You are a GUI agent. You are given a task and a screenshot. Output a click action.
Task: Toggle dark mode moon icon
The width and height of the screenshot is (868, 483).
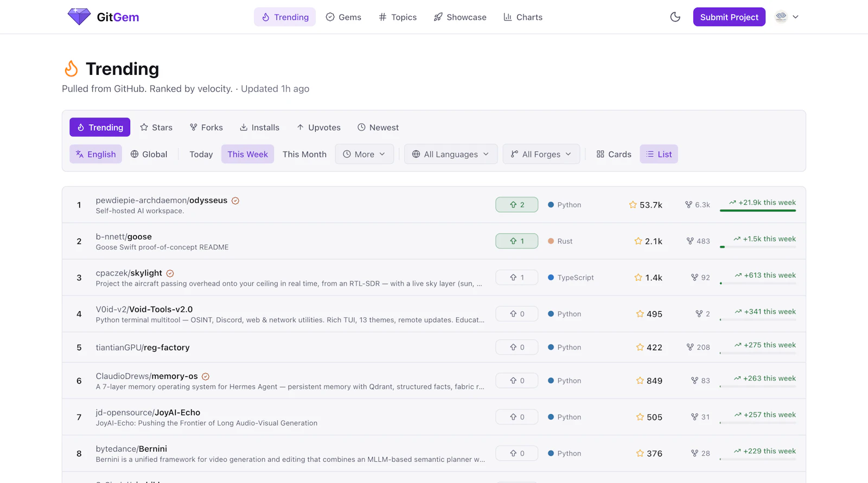[675, 17]
